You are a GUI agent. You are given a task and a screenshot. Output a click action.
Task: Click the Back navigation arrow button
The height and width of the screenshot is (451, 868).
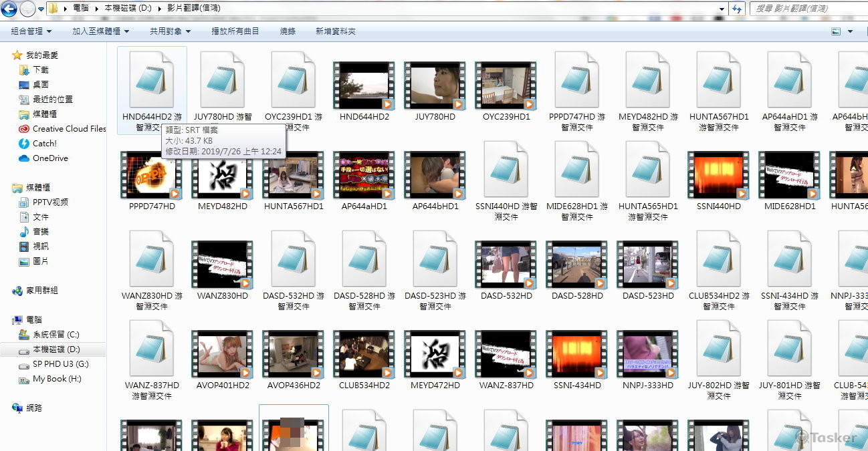tap(9, 9)
